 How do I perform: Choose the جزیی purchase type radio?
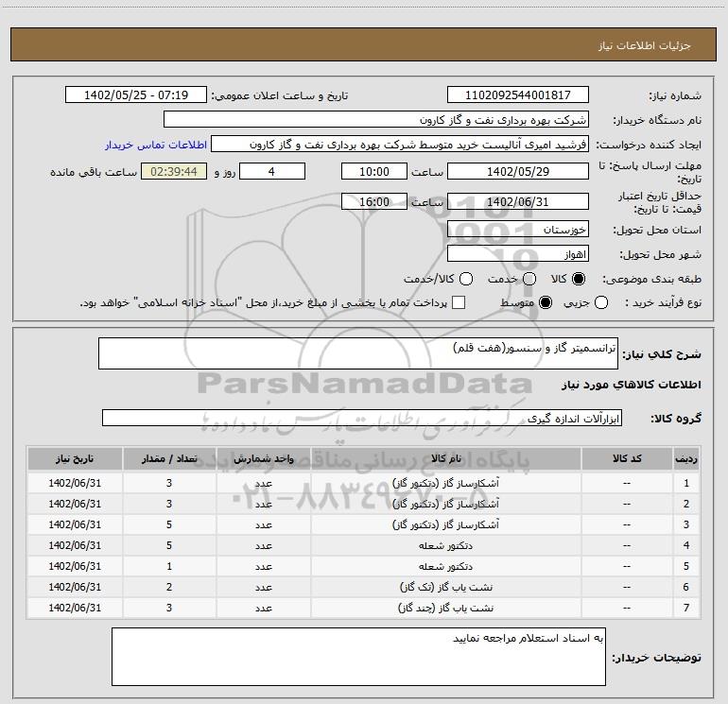coord(601,302)
